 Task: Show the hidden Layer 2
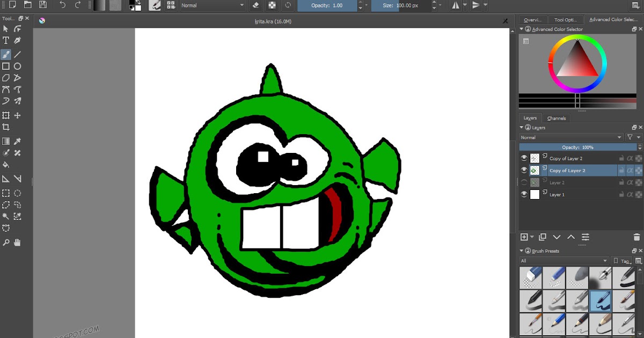(x=524, y=183)
